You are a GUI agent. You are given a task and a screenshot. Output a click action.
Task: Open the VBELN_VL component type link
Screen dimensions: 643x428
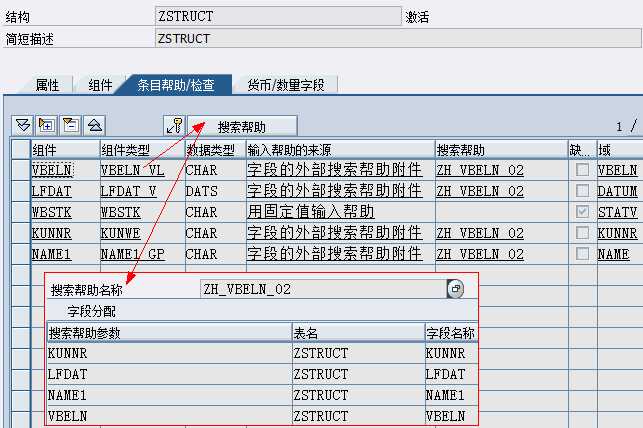tap(132, 170)
